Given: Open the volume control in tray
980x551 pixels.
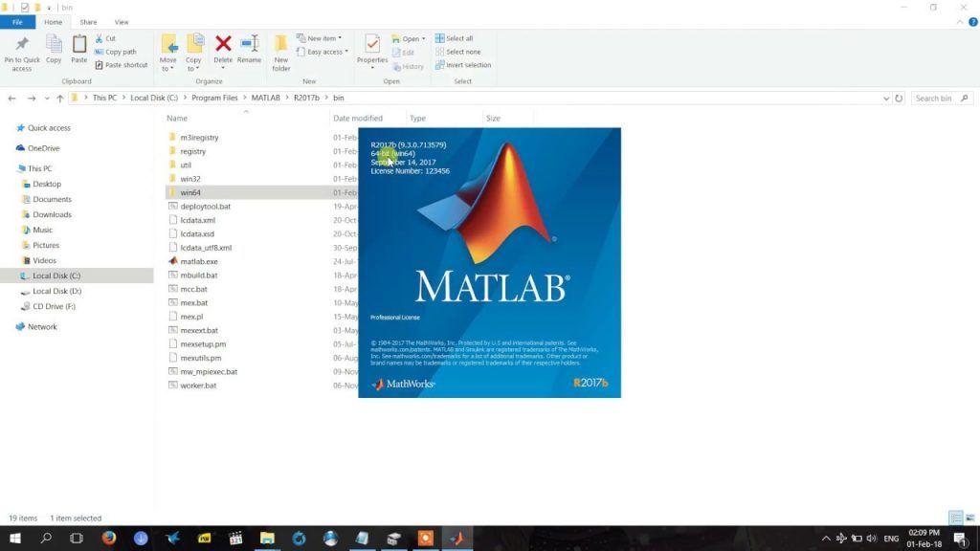Looking at the screenshot, I should [871, 538].
